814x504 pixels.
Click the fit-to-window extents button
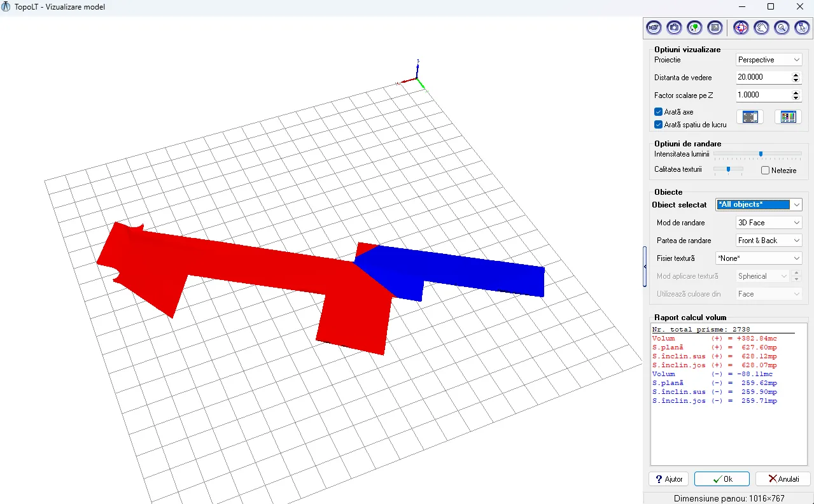click(750, 117)
